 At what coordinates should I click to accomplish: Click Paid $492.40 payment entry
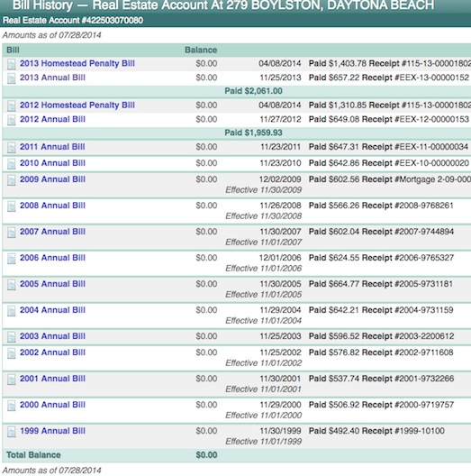376,430
